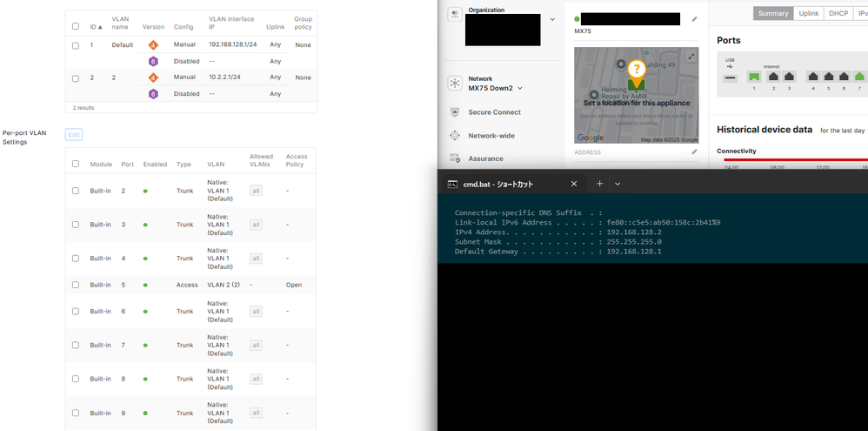Expand the MX75 Down2 network dropdown
Screen dimensions: 868x431
click(520, 88)
